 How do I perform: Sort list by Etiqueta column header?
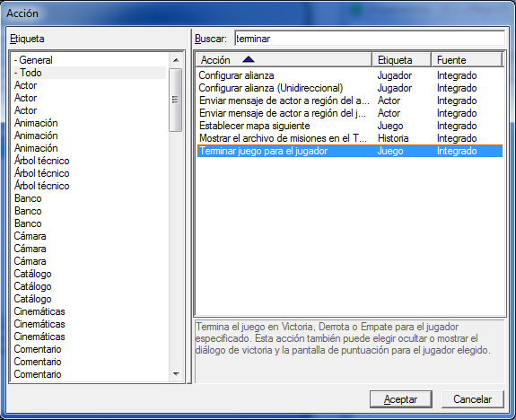(x=401, y=60)
